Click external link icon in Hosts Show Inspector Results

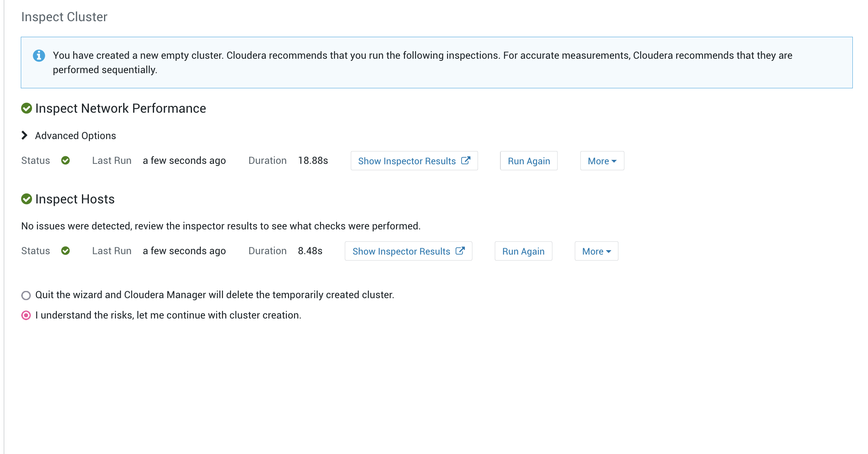[460, 251]
